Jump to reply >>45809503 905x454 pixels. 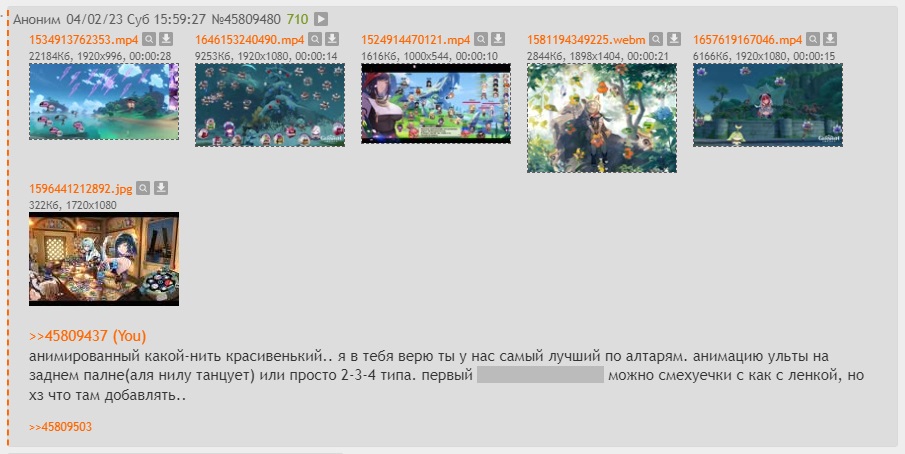point(61,427)
